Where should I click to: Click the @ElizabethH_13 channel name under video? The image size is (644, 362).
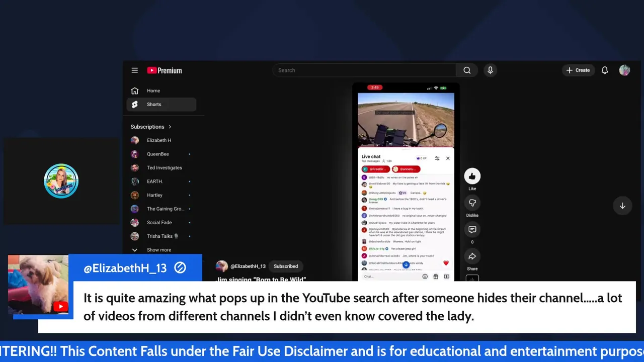point(248,266)
